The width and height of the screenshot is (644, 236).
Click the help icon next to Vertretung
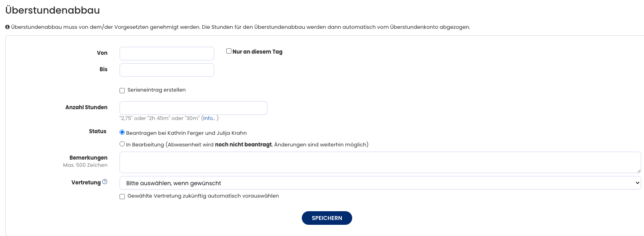point(105,182)
